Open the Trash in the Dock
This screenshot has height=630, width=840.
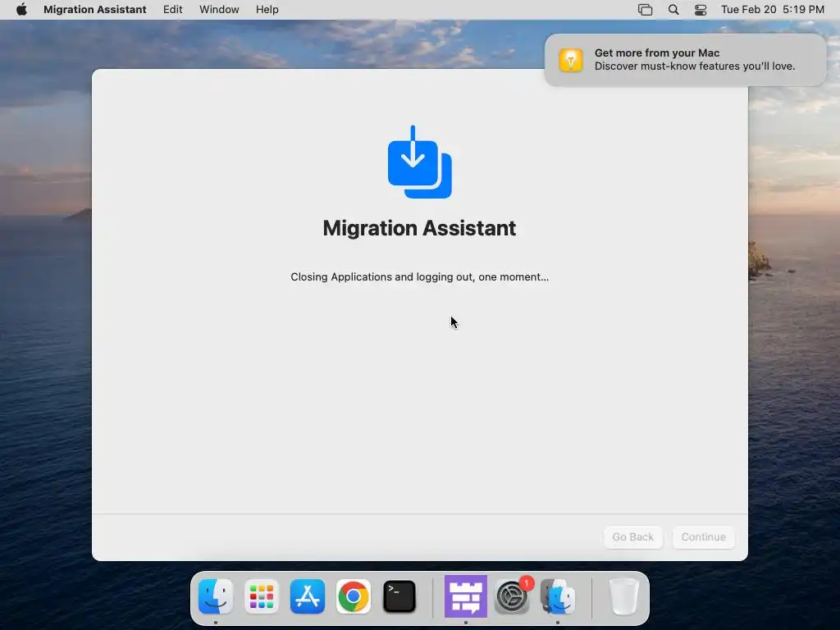click(x=624, y=596)
